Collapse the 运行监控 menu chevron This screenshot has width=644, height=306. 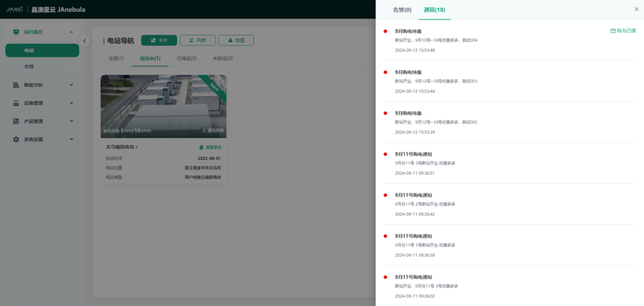click(x=71, y=32)
